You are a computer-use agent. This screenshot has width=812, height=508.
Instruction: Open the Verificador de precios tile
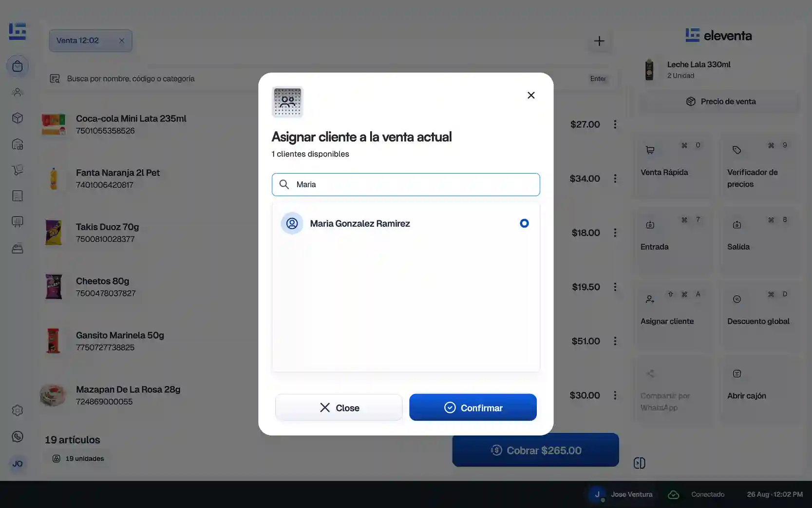coord(759,165)
